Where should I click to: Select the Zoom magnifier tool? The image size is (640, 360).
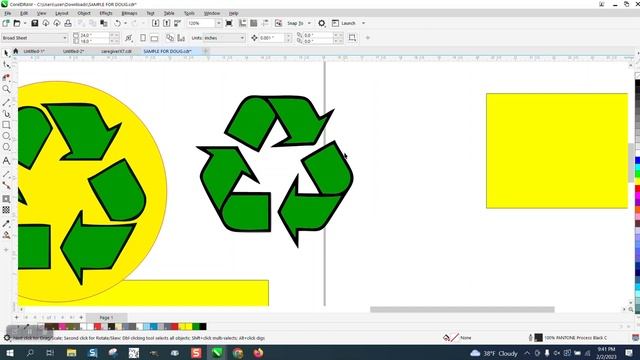click(x=6, y=89)
